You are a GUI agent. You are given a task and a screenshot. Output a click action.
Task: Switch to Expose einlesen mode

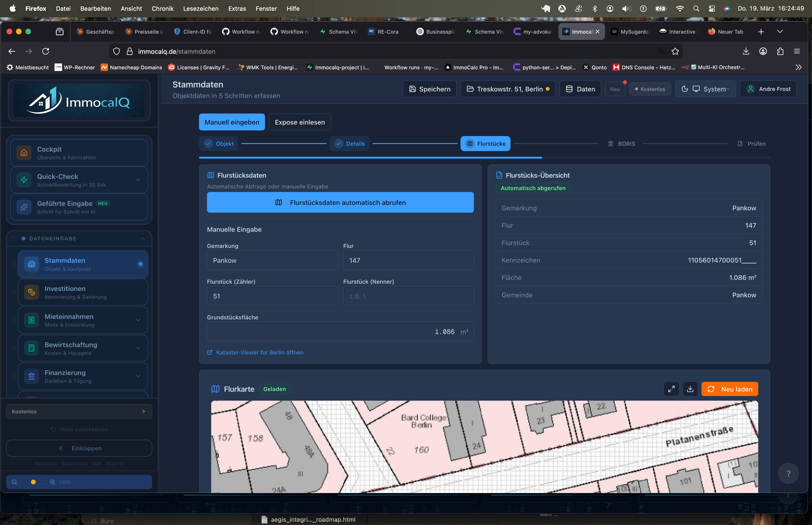(300, 122)
